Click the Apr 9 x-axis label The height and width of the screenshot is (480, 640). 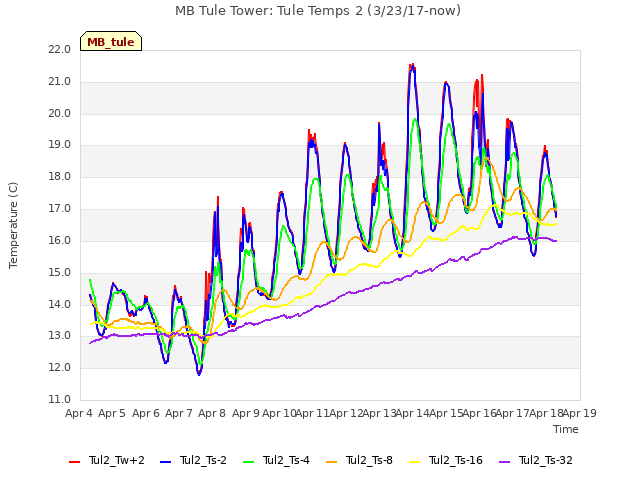(x=246, y=413)
